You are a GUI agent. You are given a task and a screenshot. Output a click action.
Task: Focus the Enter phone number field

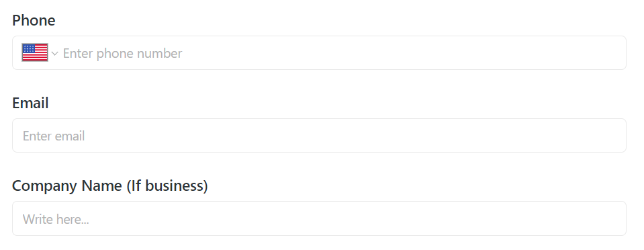tap(319, 52)
